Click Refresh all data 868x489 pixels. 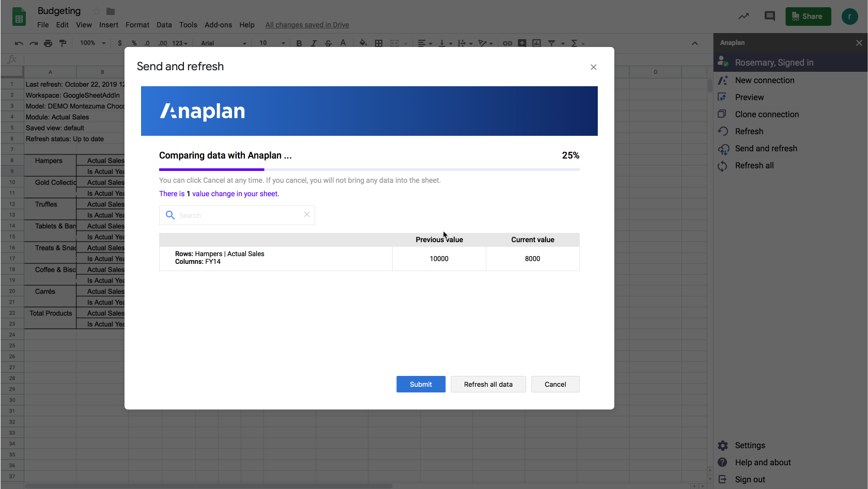488,384
